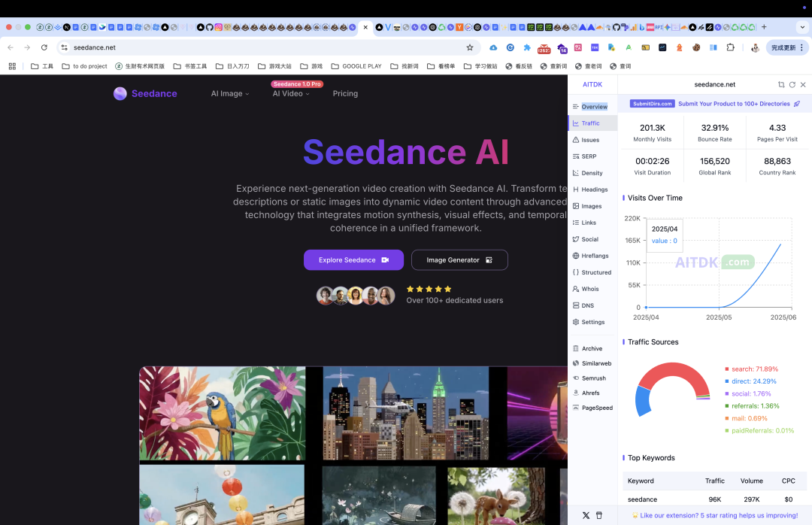Open AITDK Settings
Screen dimensions: 812x525
coord(592,323)
